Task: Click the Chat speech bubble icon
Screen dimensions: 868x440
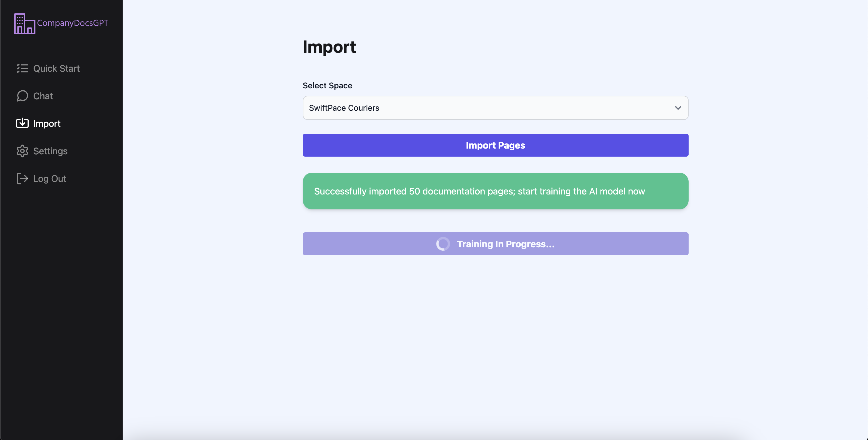Action: pyautogui.click(x=22, y=96)
